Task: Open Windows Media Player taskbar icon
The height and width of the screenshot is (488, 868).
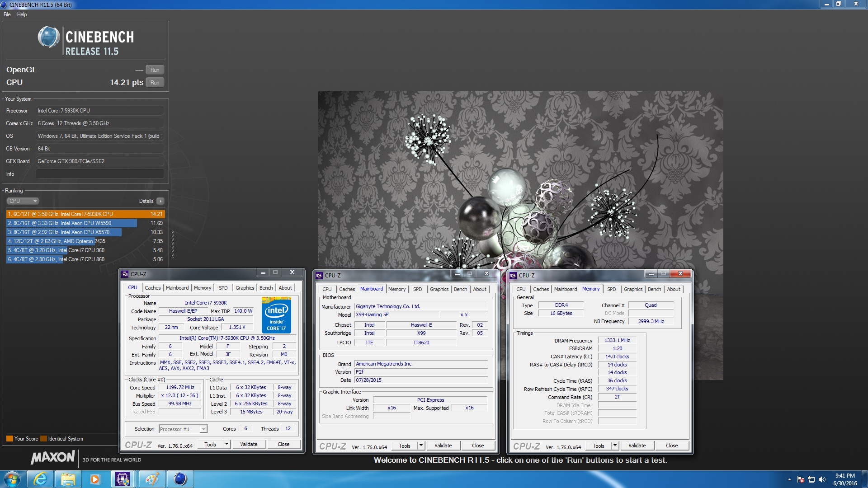Action: 95,479
